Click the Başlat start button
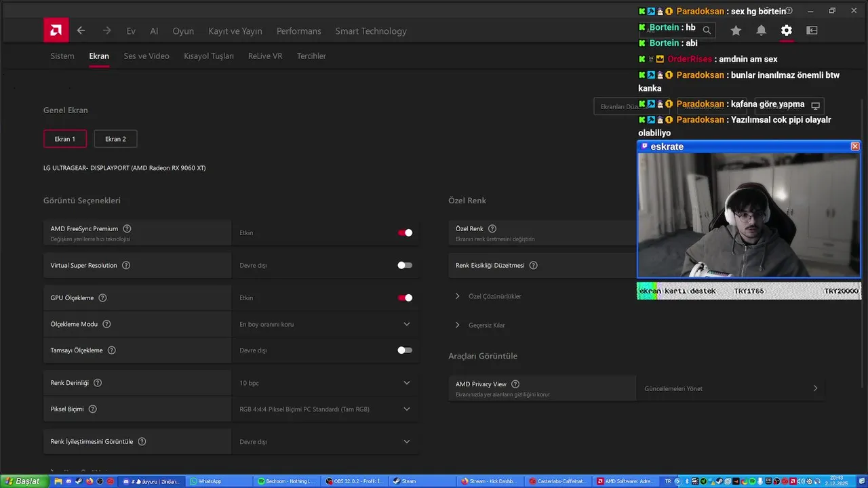 24,481
